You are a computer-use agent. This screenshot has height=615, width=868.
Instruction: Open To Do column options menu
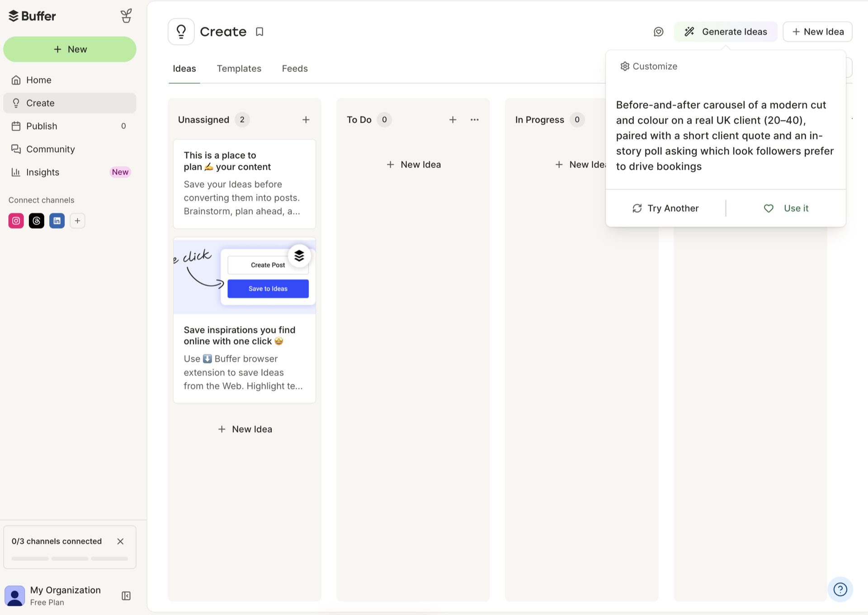click(x=475, y=120)
